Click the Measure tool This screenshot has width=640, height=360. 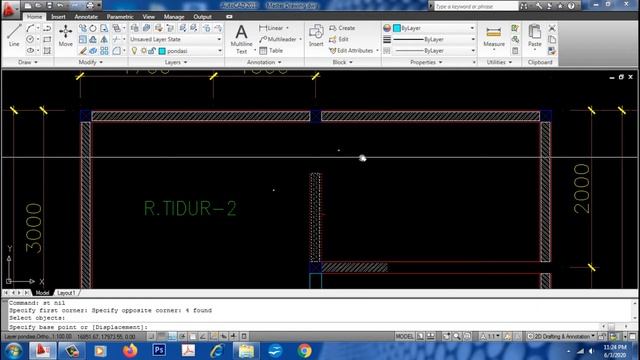coord(493,36)
